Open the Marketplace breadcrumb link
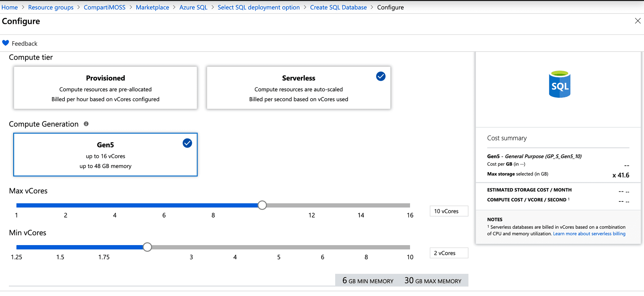 (153, 7)
